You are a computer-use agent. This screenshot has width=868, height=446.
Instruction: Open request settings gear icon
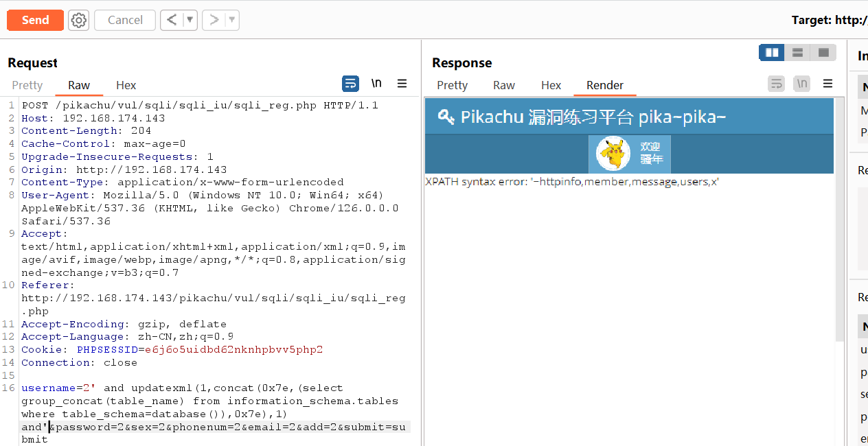tap(79, 20)
